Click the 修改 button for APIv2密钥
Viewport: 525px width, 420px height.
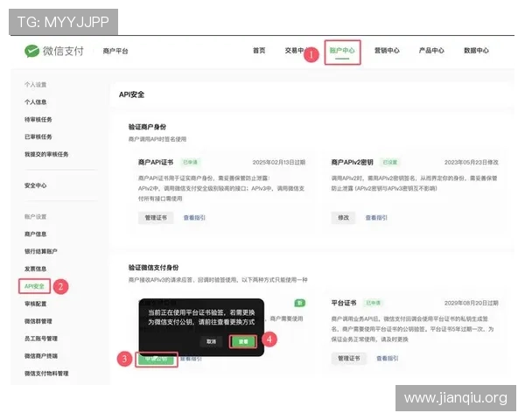[343, 218]
